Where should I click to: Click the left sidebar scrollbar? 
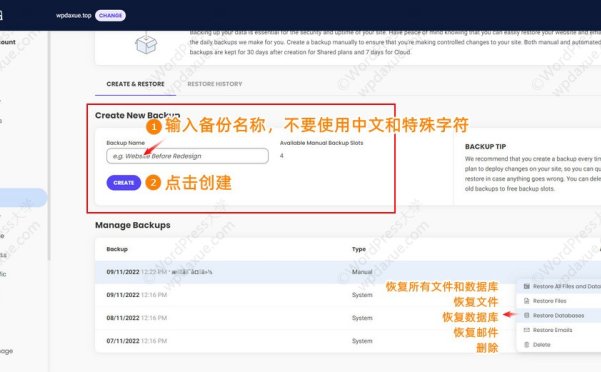click(x=49, y=146)
